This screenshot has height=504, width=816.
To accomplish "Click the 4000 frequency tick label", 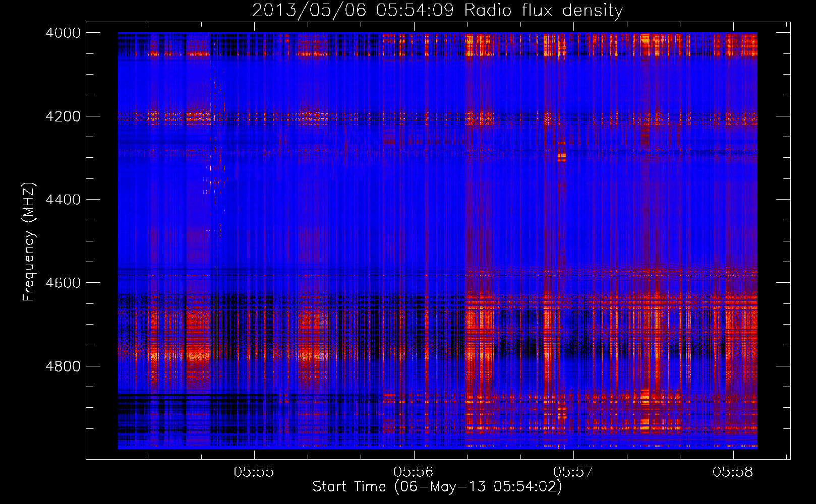I will pyautogui.click(x=63, y=33).
